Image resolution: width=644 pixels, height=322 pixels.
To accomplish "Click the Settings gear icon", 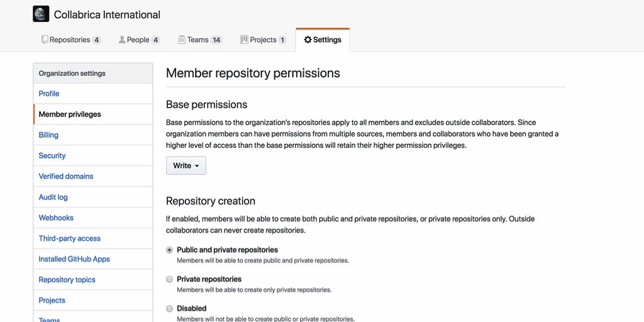I will tap(308, 40).
